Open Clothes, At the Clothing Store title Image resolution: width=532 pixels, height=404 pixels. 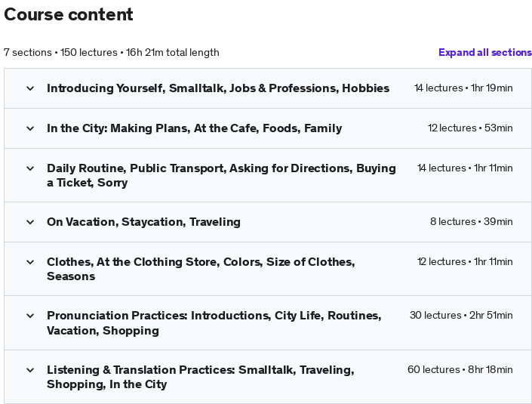pos(201,269)
